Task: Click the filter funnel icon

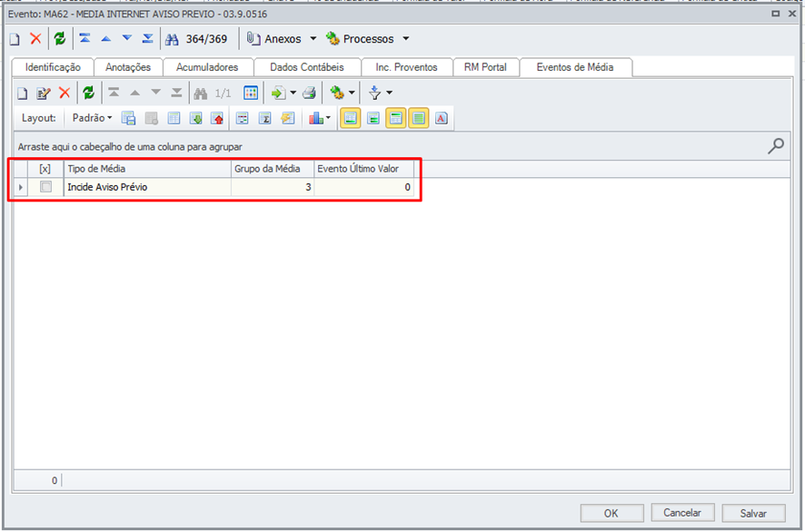Action: pyautogui.click(x=374, y=93)
